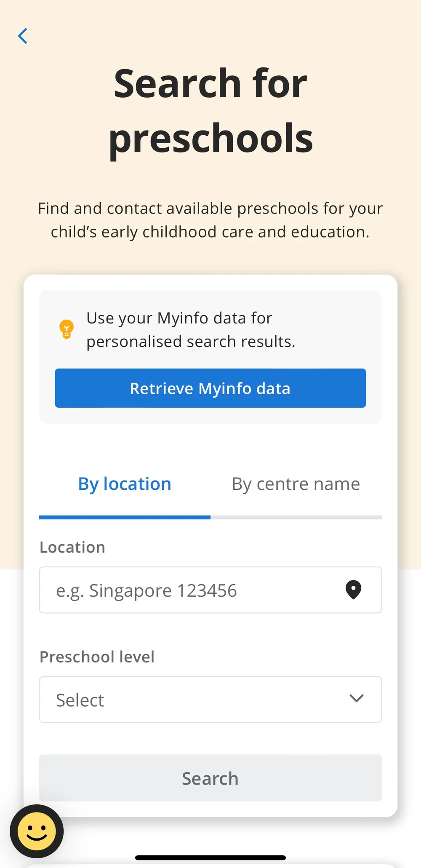Image resolution: width=421 pixels, height=868 pixels.
Task: Select the By location tab
Action: [x=125, y=484]
